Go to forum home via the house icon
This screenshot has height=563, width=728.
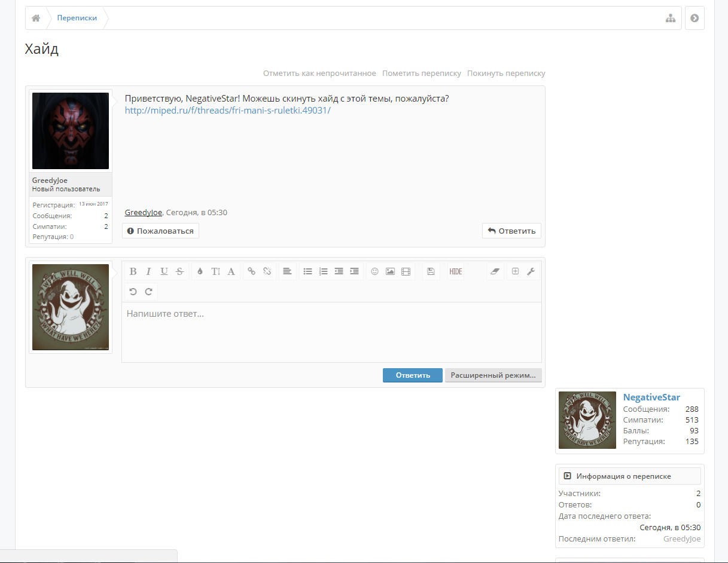36,18
